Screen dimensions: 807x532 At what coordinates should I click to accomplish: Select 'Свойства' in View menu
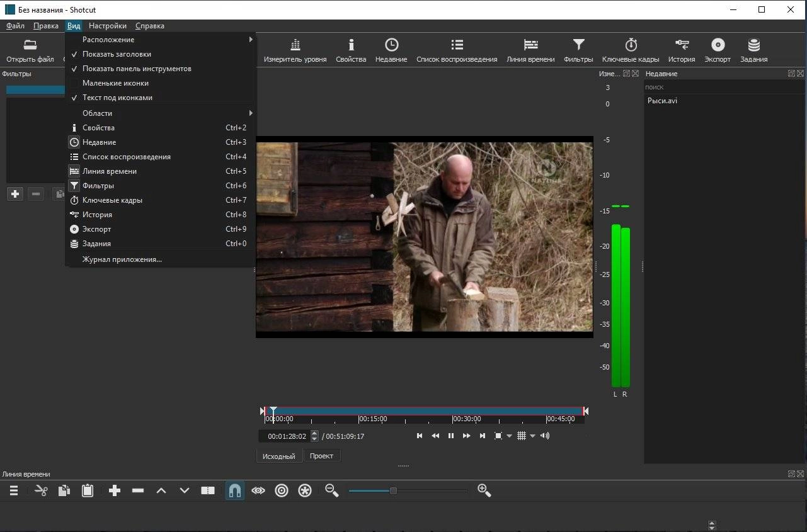pos(160,128)
